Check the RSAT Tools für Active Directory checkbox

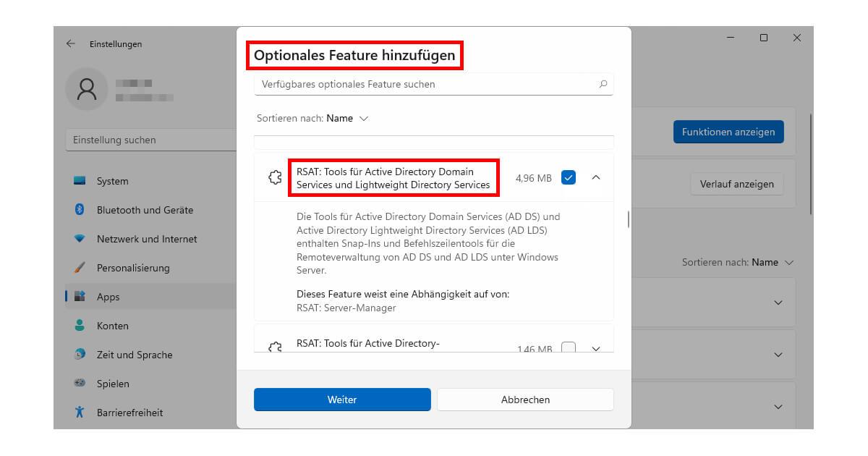568,348
